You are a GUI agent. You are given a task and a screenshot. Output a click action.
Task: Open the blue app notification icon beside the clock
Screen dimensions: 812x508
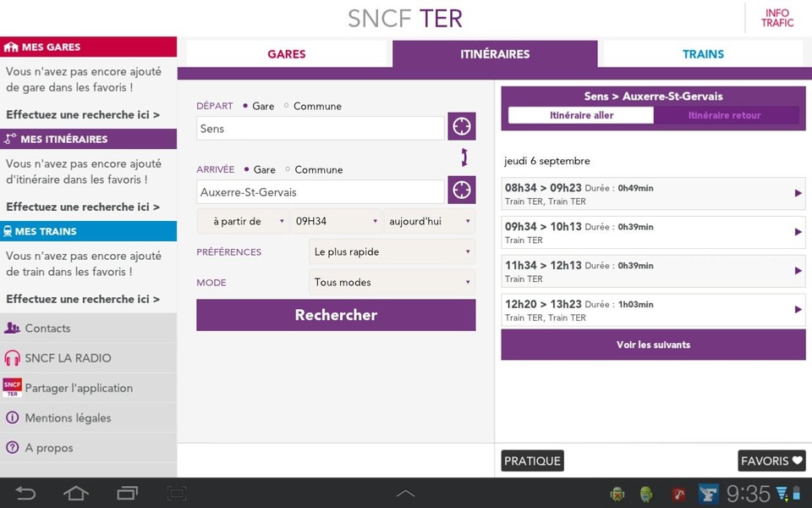click(709, 494)
